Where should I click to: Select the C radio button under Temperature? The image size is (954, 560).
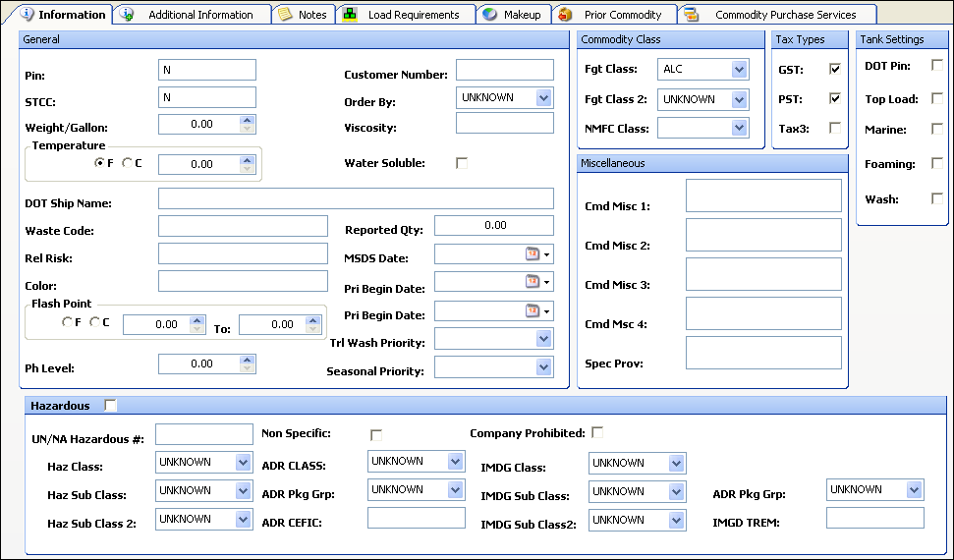point(127,163)
